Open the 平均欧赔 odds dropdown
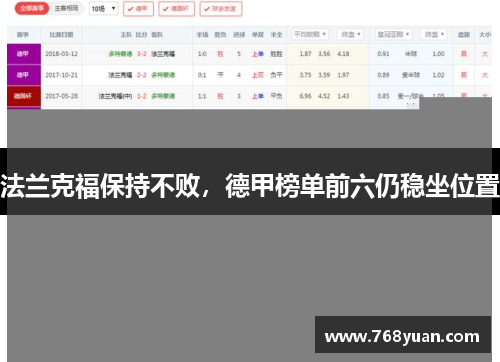Image resolution: width=500 pixels, height=362 pixels. [310, 34]
